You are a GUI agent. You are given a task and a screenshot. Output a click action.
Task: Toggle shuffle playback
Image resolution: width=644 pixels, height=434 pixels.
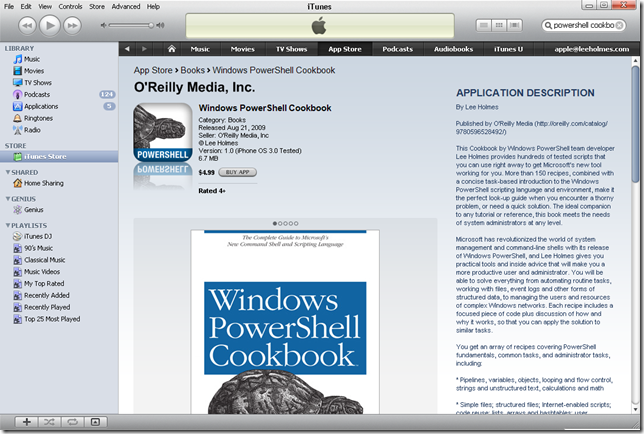click(x=49, y=422)
